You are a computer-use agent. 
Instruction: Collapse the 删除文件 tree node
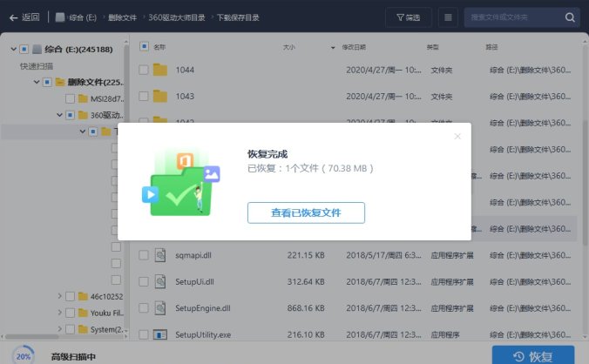pyautogui.click(x=37, y=82)
